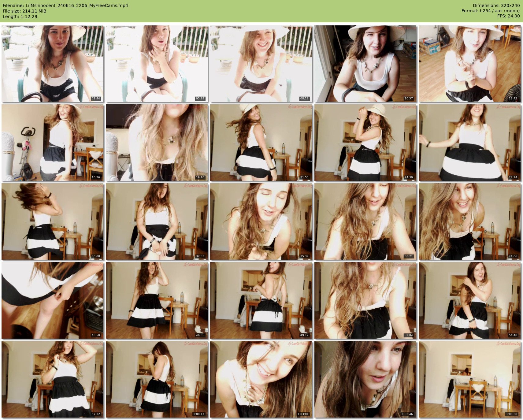Select the File size 214.11 MiB line

24,11
